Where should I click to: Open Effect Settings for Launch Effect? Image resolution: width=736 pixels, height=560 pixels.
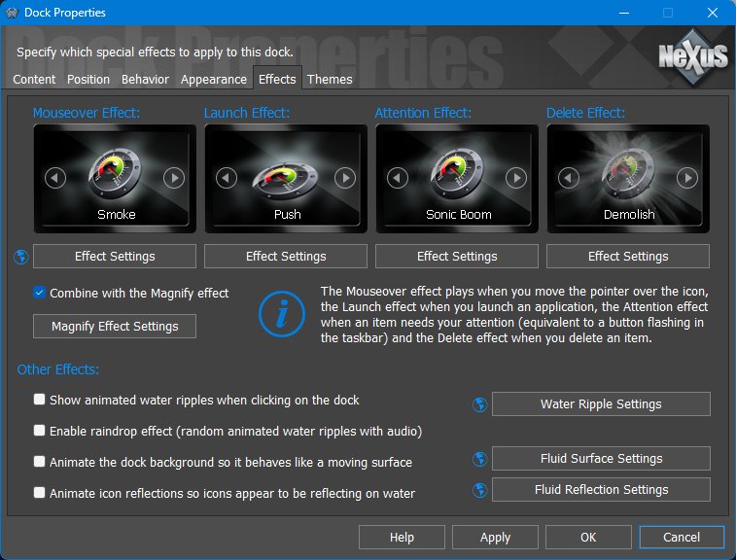pyautogui.click(x=286, y=257)
